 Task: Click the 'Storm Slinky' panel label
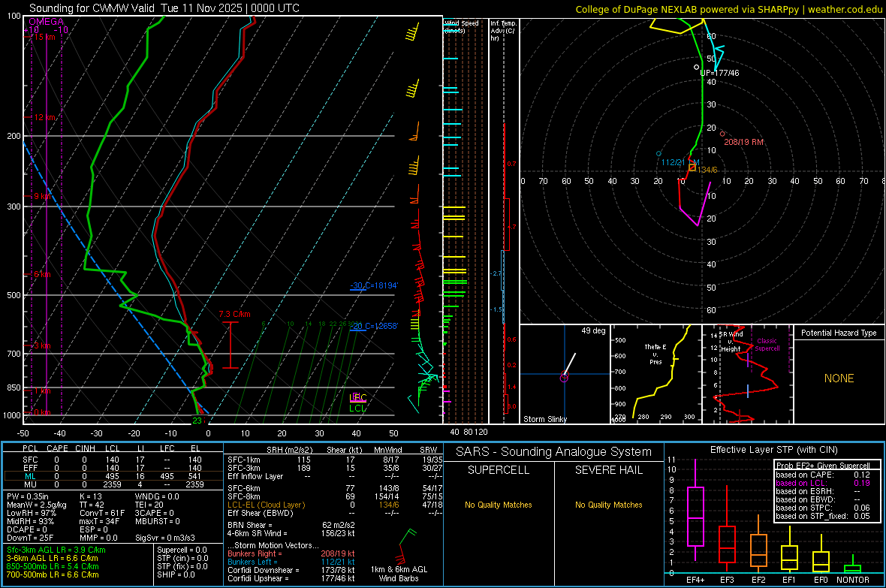tap(544, 419)
